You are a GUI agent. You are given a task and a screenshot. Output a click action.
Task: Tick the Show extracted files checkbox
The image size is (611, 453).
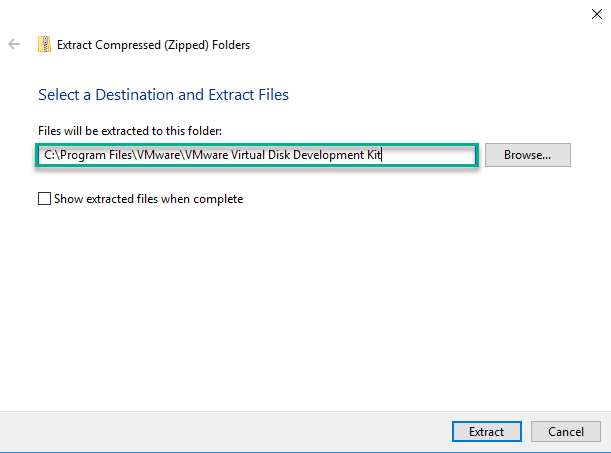(x=44, y=199)
